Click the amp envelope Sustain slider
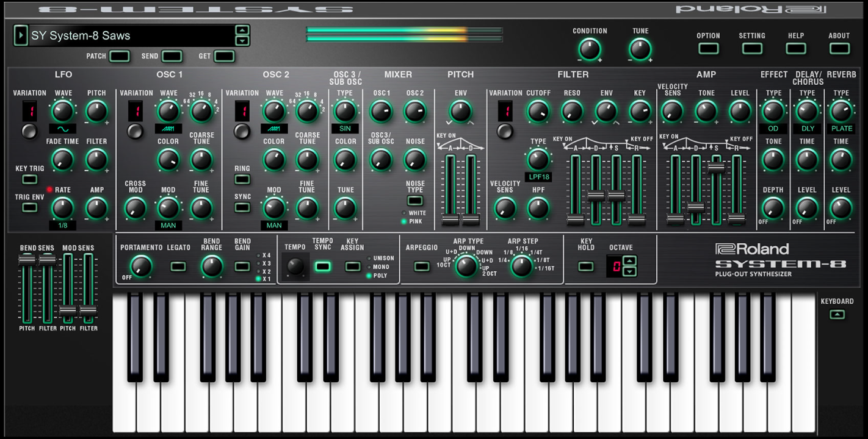The height and width of the screenshot is (439, 868). click(717, 168)
